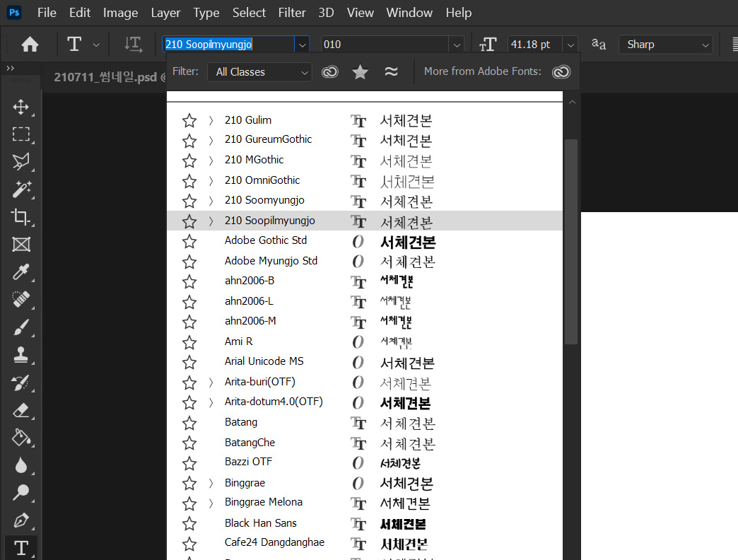The width and height of the screenshot is (738, 560).
Task: Open the Type tool preset dropdown
Action: point(96,45)
